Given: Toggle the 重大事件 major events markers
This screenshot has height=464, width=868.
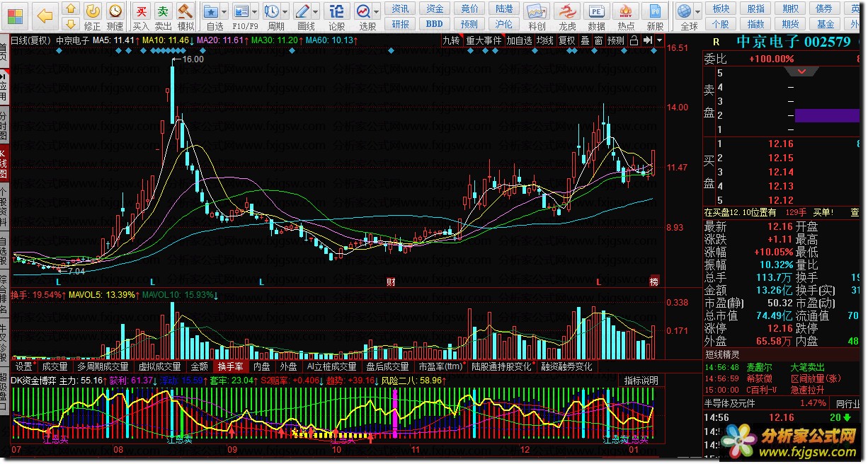Looking at the screenshot, I should (484, 40).
